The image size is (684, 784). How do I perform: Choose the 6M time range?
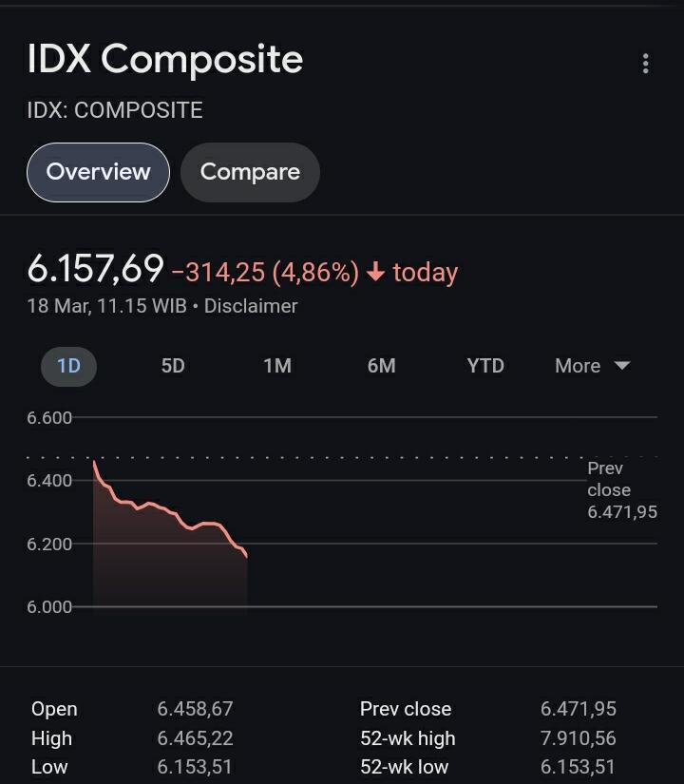click(381, 366)
